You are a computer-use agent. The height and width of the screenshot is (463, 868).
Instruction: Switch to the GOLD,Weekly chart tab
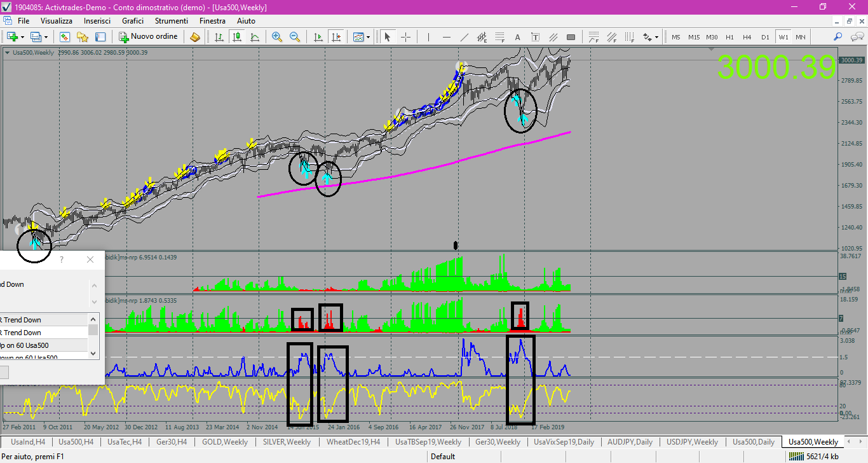[225, 442]
